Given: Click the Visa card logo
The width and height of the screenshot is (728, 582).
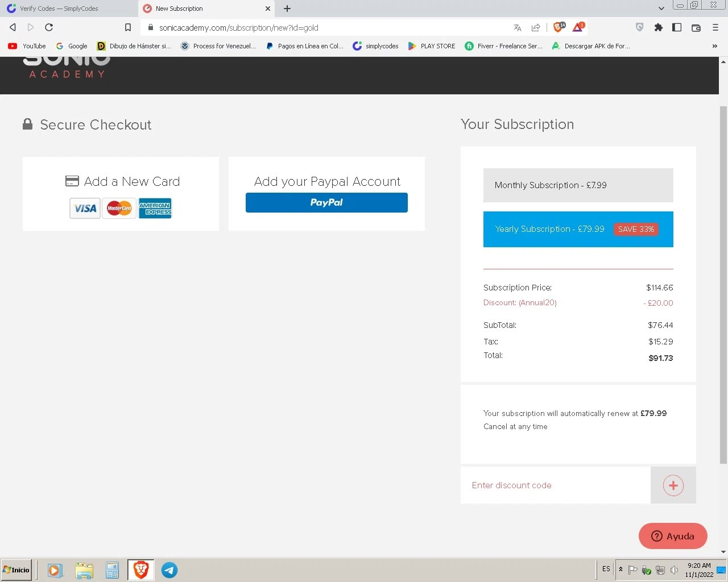Looking at the screenshot, I should [85, 209].
